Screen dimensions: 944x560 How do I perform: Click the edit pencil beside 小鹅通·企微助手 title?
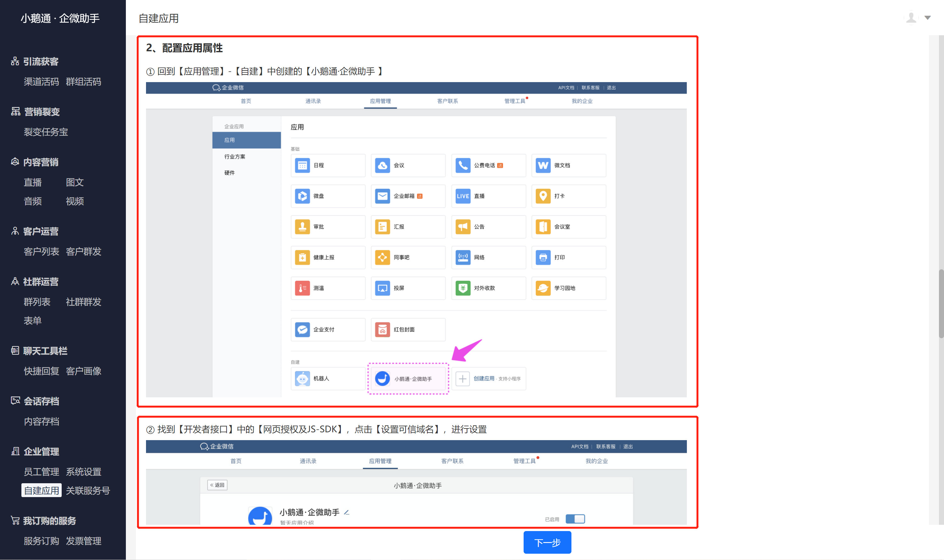[346, 512]
